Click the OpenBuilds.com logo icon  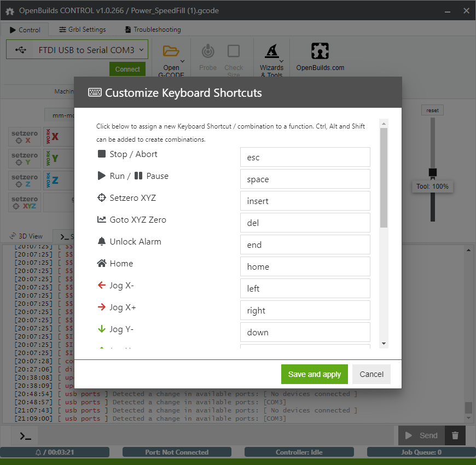[320, 51]
